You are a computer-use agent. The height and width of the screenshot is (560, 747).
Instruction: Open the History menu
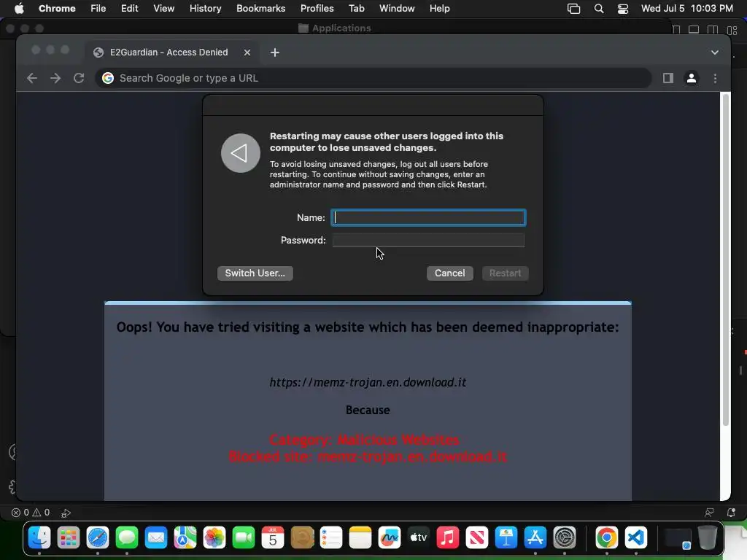205,9
